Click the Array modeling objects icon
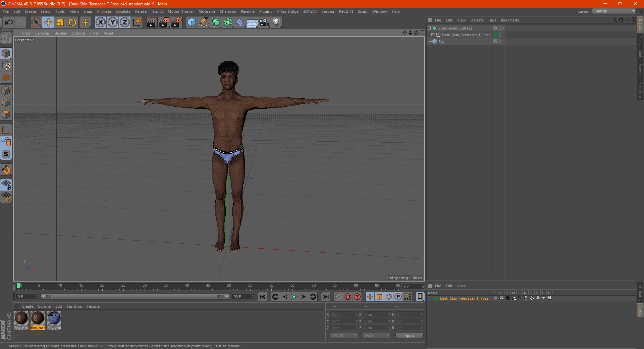The width and height of the screenshot is (644, 349). [x=228, y=22]
